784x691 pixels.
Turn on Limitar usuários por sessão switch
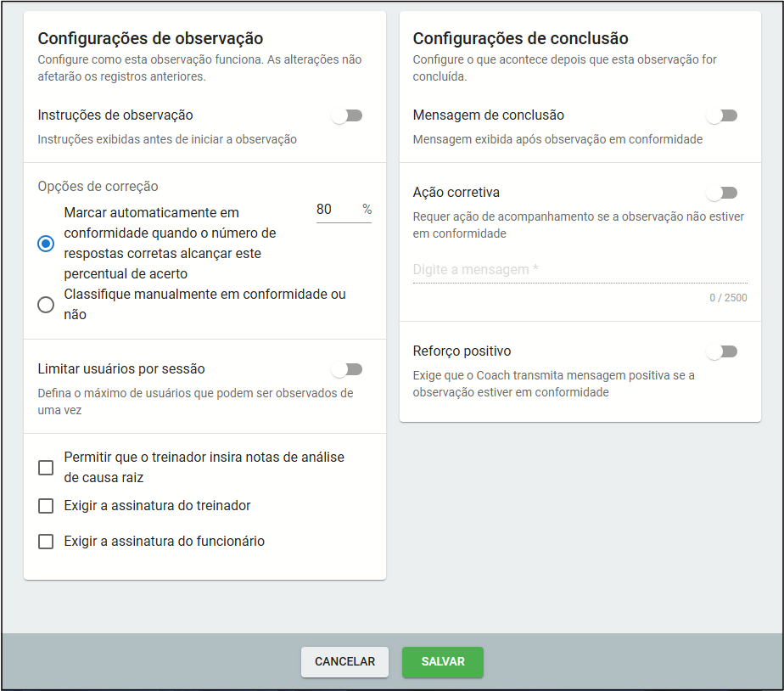click(346, 369)
